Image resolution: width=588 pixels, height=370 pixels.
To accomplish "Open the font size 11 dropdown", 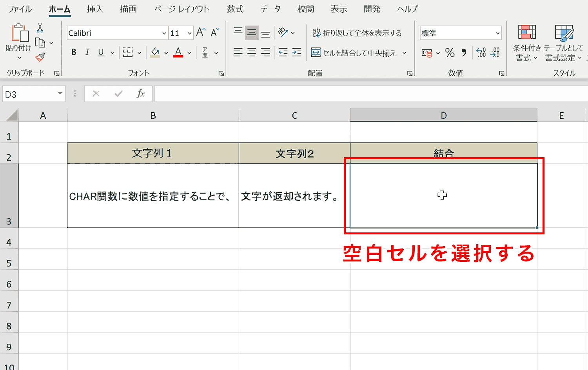I will pyautogui.click(x=190, y=33).
